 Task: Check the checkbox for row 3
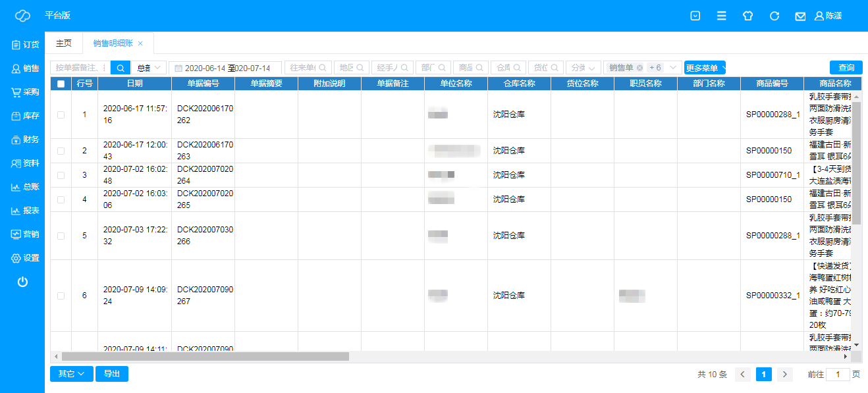(x=61, y=175)
